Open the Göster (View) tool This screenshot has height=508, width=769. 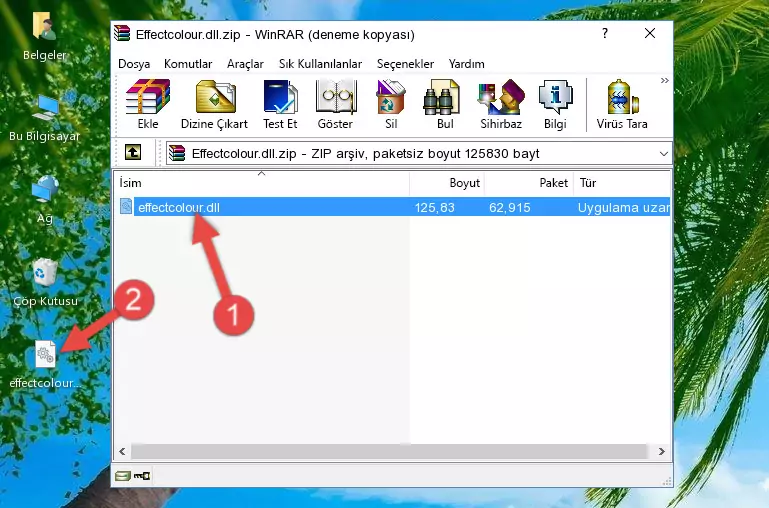click(x=335, y=104)
